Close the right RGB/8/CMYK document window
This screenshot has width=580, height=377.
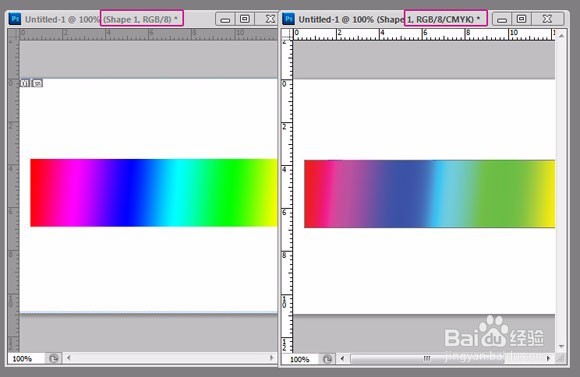547,19
